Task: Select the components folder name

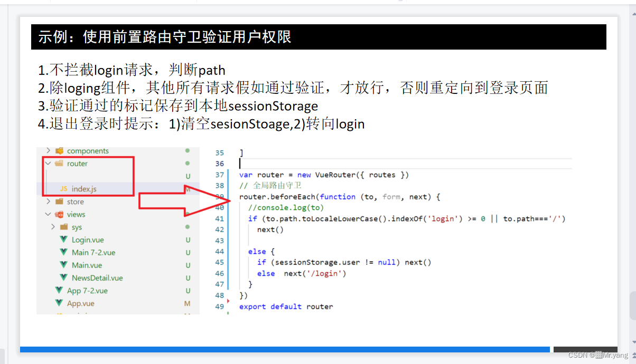Action: coord(88,151)
